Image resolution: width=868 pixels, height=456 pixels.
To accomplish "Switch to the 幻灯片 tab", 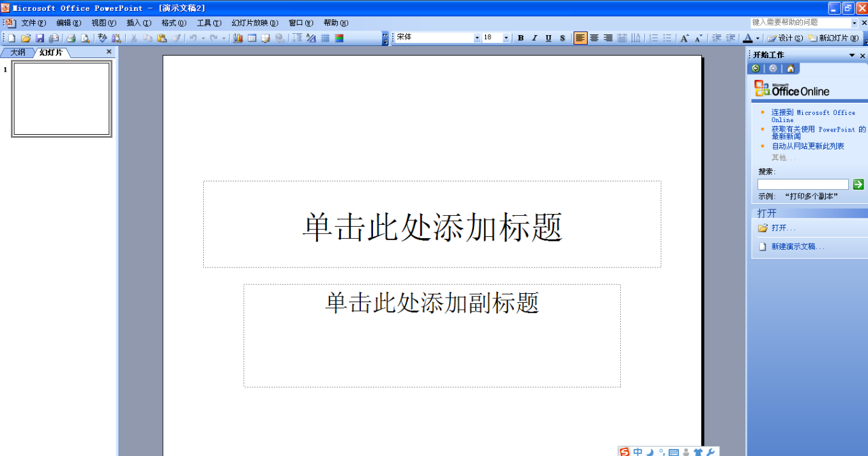I will coord(50,52).
